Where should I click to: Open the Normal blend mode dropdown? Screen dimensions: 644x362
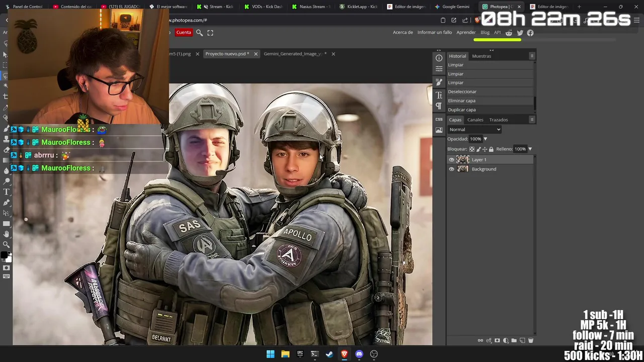click(x=474, y=130)
